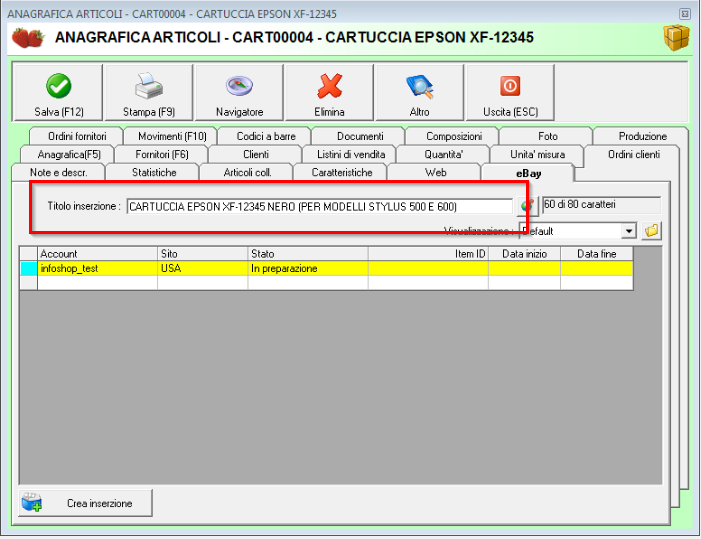This screenshot has height=539, width=701.
Task: Open the Clienti tab
Action: [256, 155]
